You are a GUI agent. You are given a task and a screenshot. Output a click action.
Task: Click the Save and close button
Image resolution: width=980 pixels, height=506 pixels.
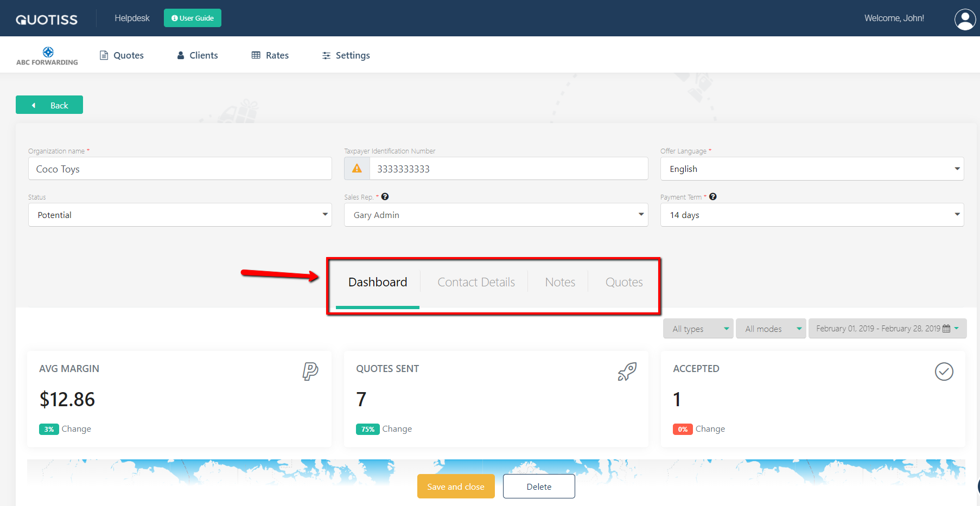pos(456,486)
